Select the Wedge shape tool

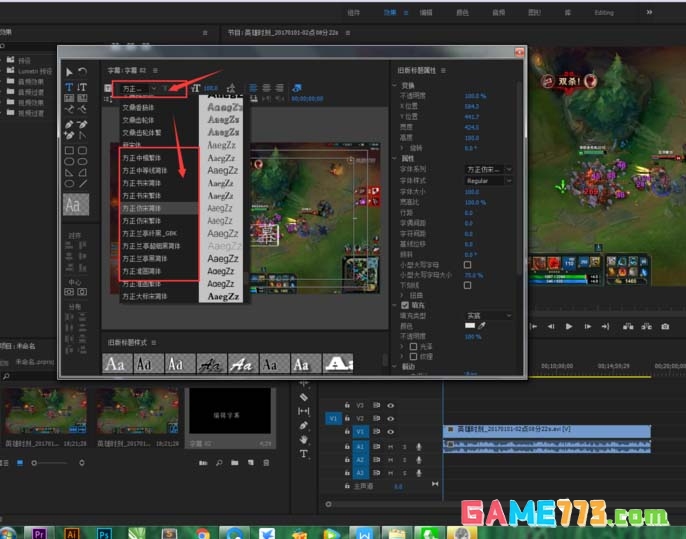point(69,172)
